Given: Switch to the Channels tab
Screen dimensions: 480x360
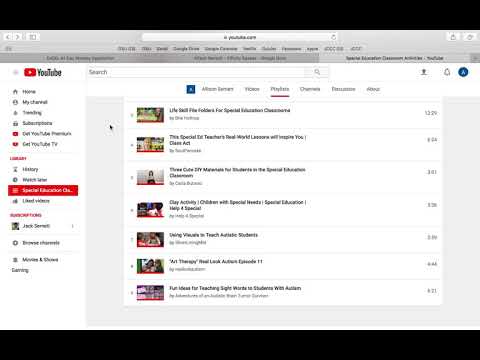Looking at the screenshot, I should pos(310,89).
